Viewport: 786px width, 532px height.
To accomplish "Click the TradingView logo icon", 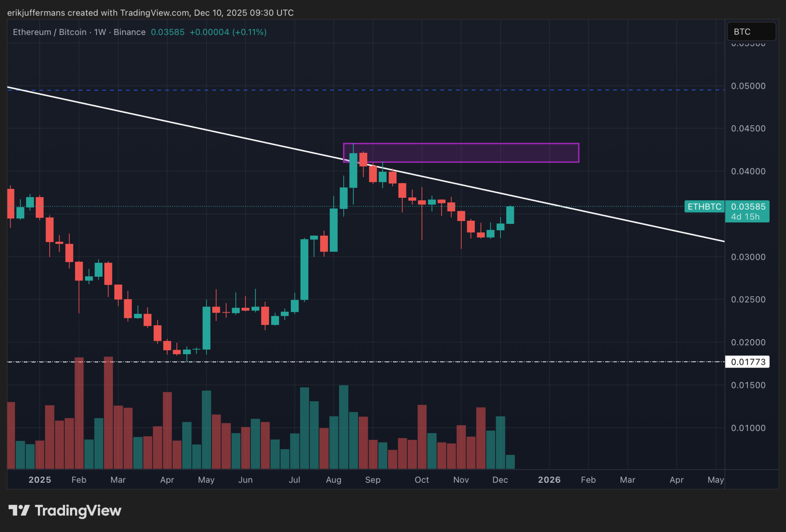I will (19, 510).
